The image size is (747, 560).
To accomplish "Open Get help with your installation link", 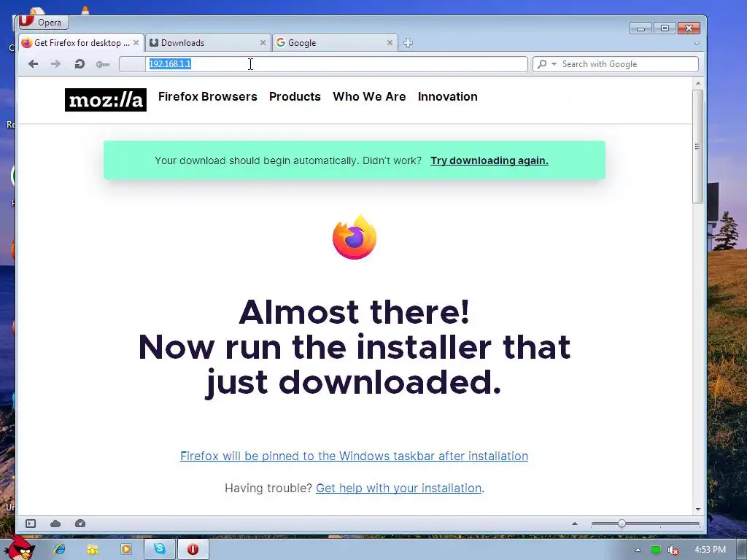I will pos(399,488).
